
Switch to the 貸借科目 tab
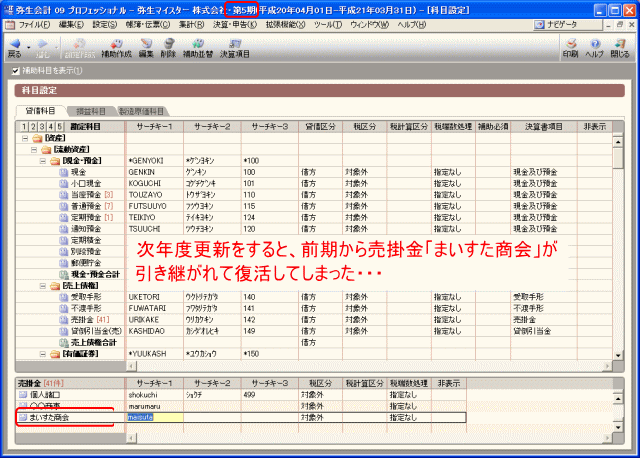click(x=40, y=111)
